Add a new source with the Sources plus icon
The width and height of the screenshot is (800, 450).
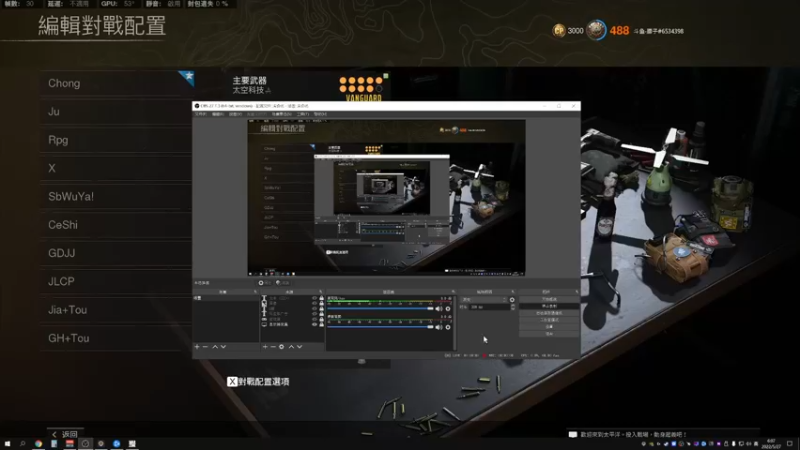point(265,347)
